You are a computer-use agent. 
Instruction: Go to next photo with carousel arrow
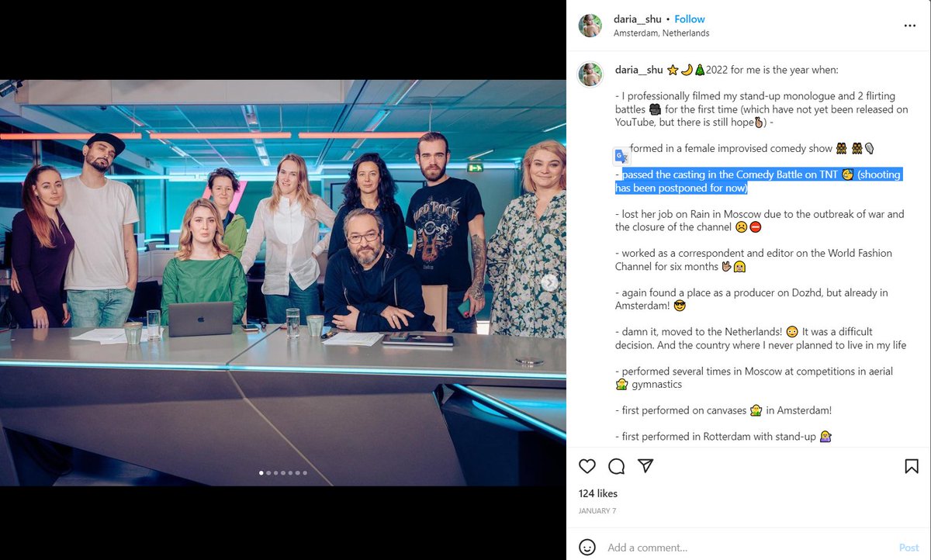549,283
